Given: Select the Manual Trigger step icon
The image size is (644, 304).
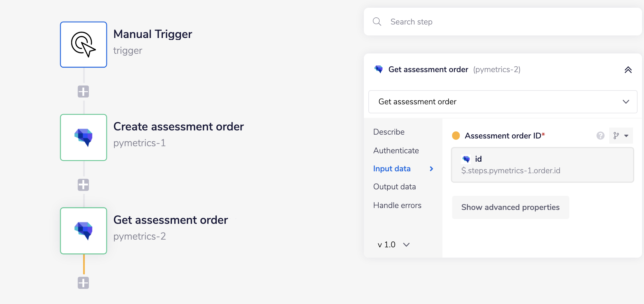Looking at the screenshot, I should 83,44.
